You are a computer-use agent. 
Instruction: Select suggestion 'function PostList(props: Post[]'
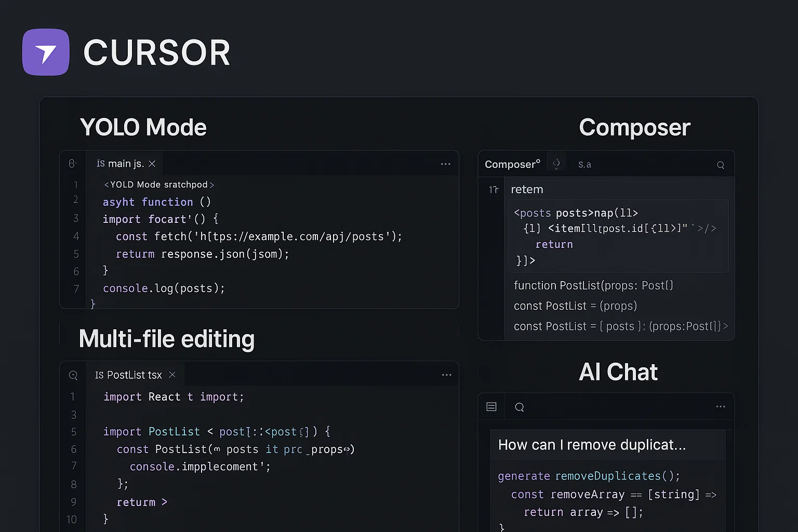pos(593,285)
